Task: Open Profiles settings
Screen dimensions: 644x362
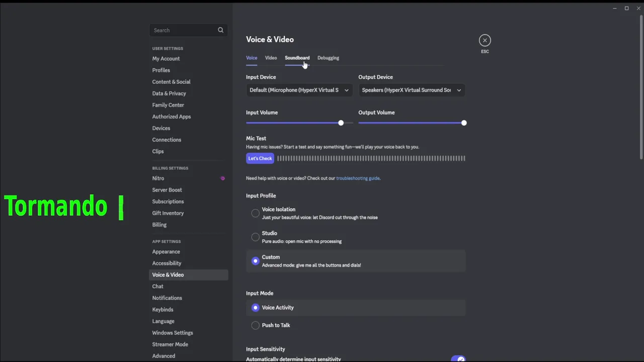Action: 161,70
